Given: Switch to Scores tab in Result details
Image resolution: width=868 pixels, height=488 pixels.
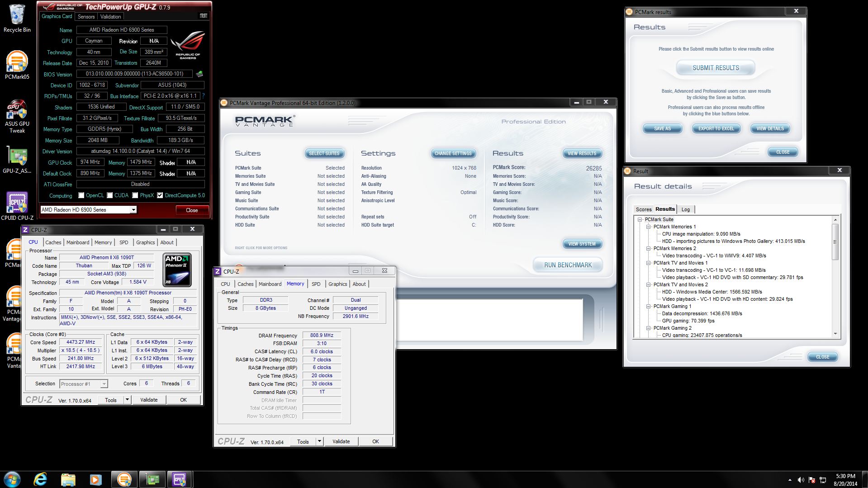Looking at the screenshot, I should pos(644,209).
